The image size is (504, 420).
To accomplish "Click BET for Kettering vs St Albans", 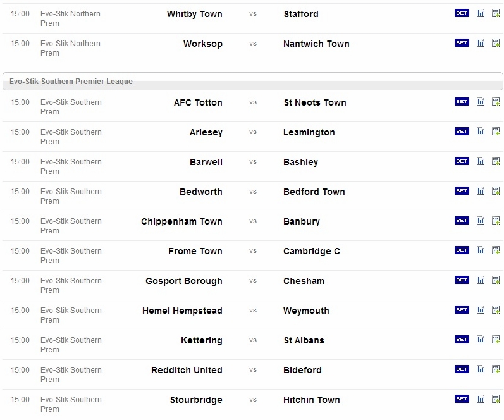I will pos(462,339).
